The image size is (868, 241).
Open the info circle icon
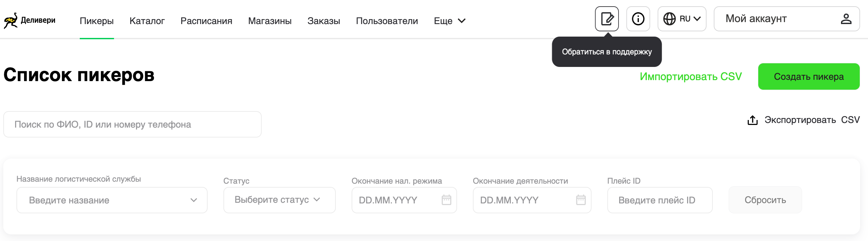(638, 19)
